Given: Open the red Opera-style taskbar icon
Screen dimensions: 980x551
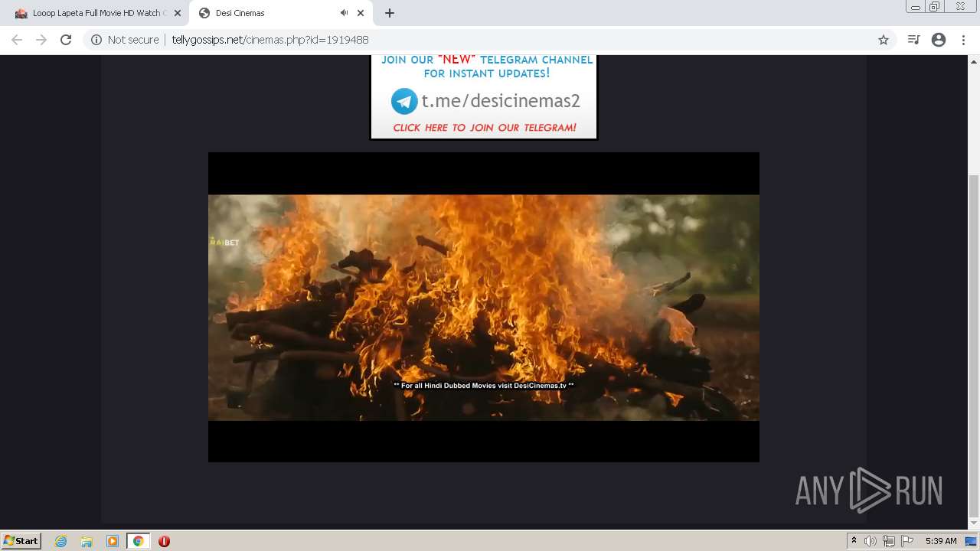Looking at the screenshot, I should pyautogui.click(x=164, y=541).
